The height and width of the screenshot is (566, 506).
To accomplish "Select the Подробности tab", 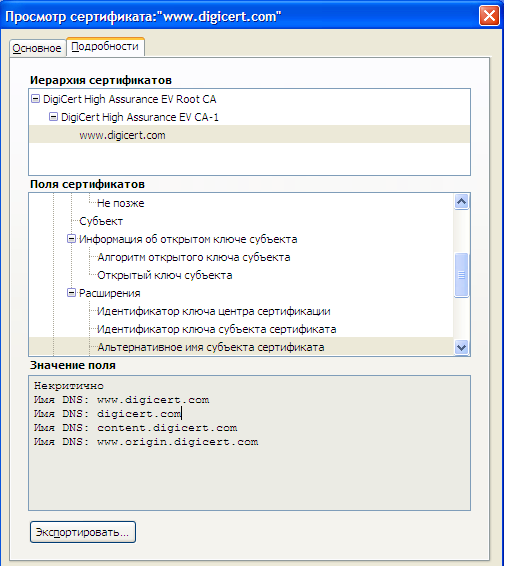I will pos(105,47).
